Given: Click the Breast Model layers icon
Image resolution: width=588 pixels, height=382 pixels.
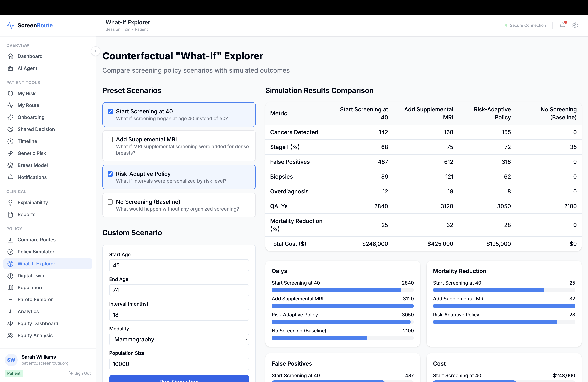Looking at the screenshot, I should pos(10,165).
